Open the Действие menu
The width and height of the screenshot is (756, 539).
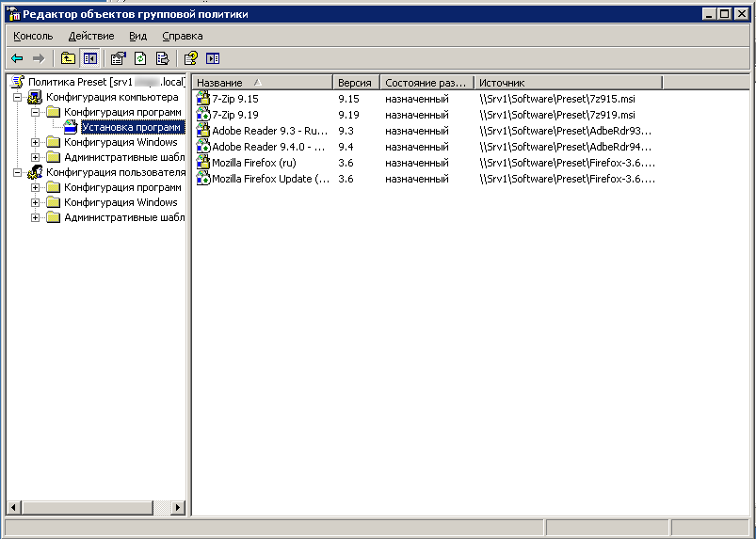(90, 36)
